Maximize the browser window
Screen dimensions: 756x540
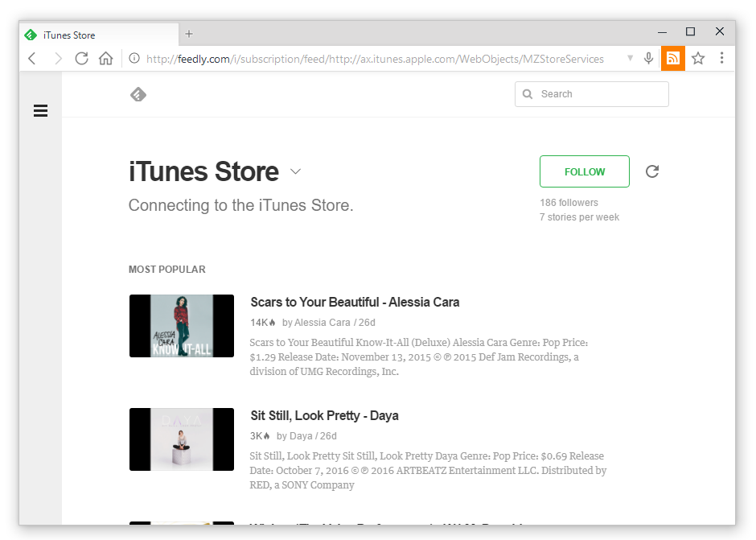tap(690, 31)
